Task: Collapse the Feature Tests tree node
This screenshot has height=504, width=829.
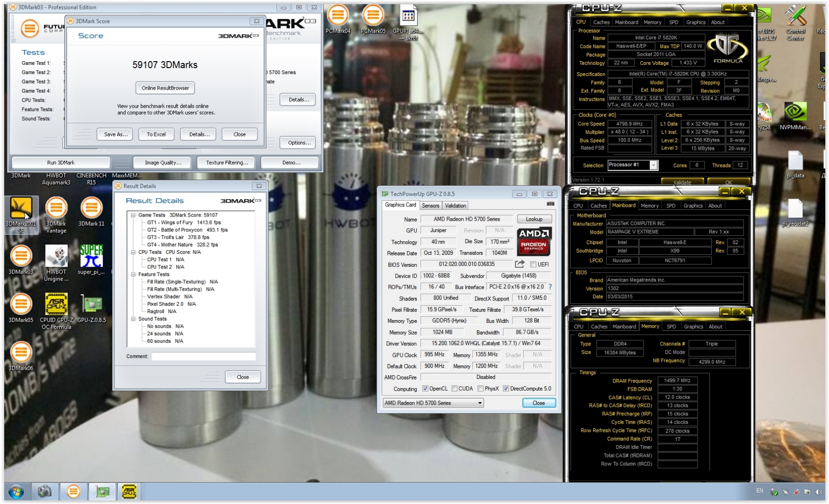Action: click(x=133, y=274)
